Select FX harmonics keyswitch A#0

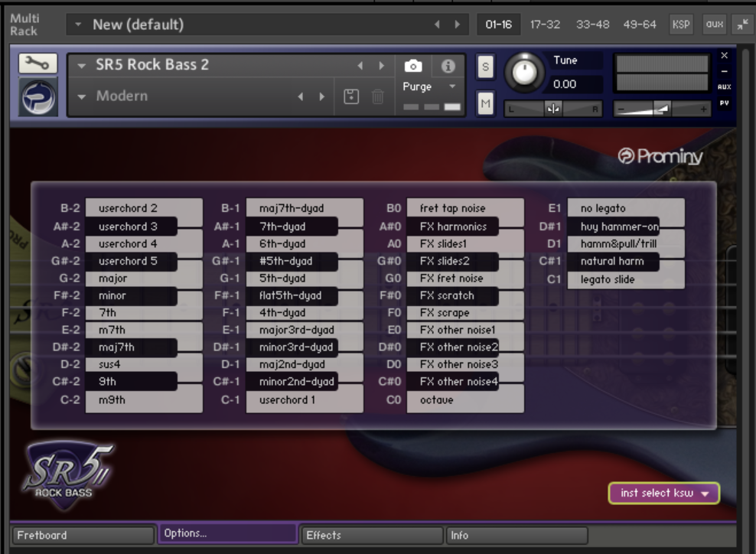tap(452, 226)
